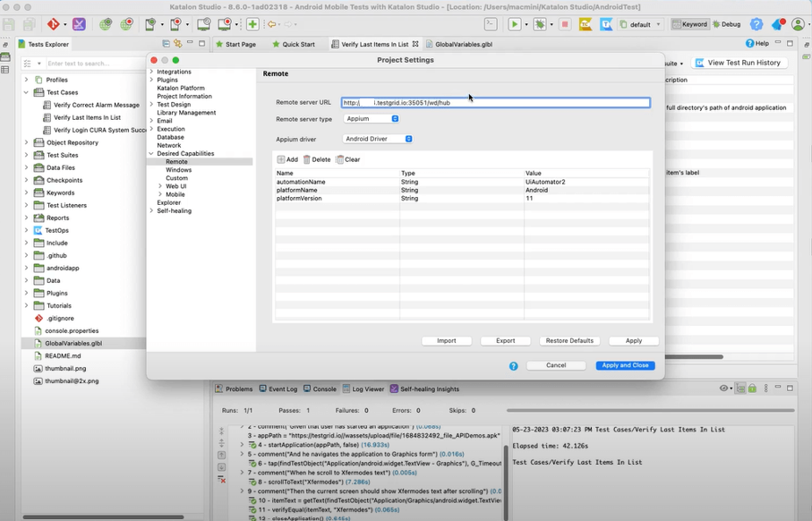Open the user account avatar icon
The image size is (812, 521).
(798, 24)
